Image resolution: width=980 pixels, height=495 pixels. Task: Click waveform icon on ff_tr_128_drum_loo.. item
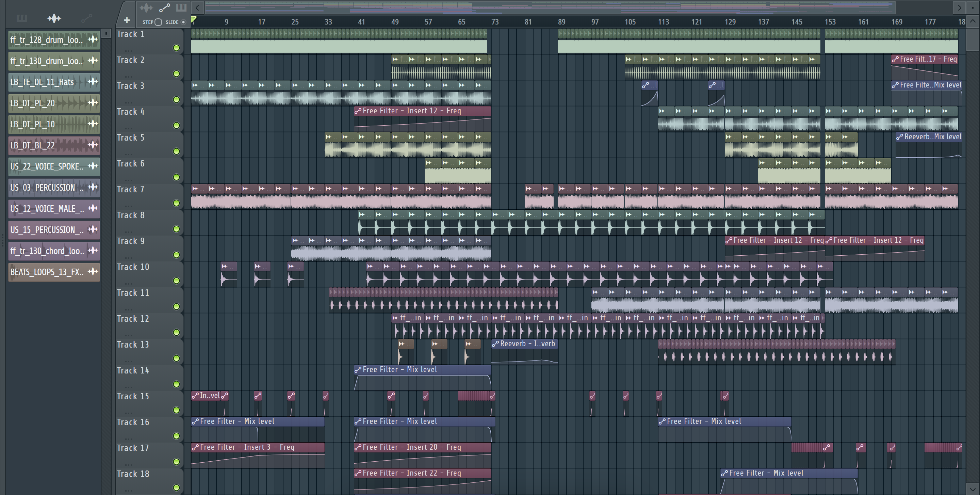pos(93,39)
